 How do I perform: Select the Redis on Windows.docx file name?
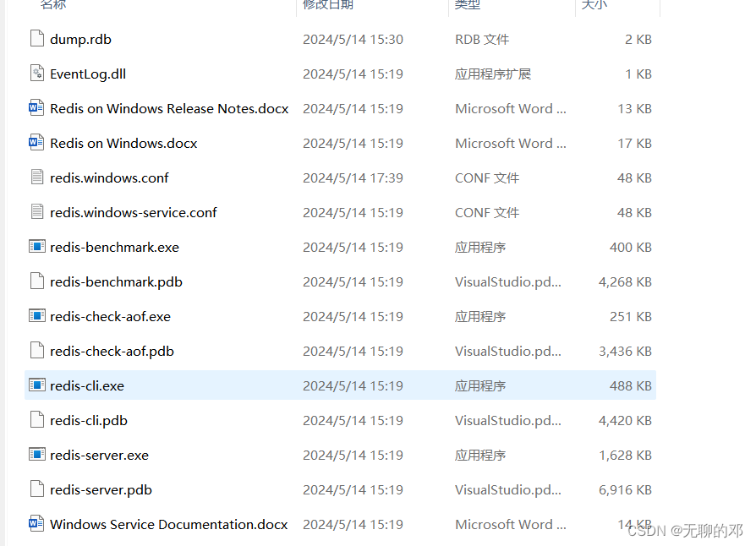coord(123,143)
